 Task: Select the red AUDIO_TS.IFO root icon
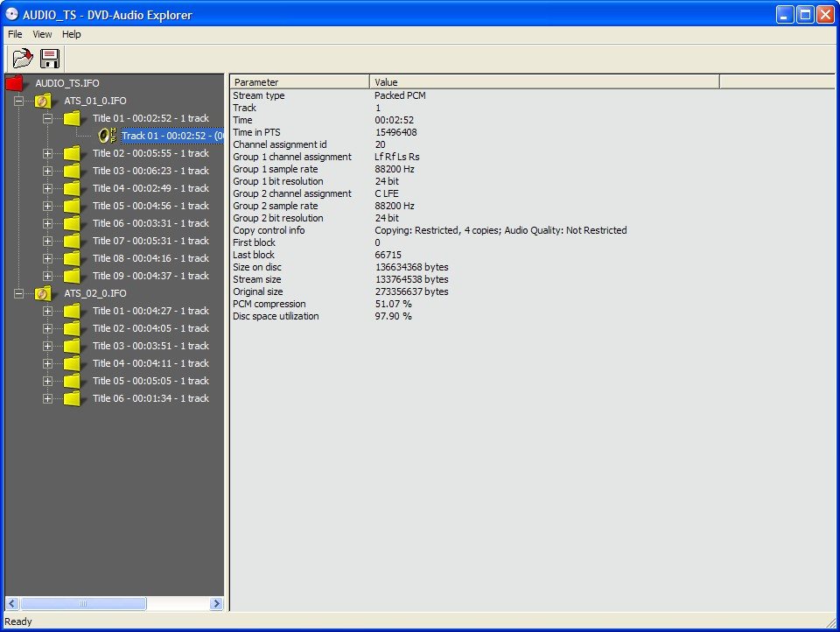[x=16, y=83]
